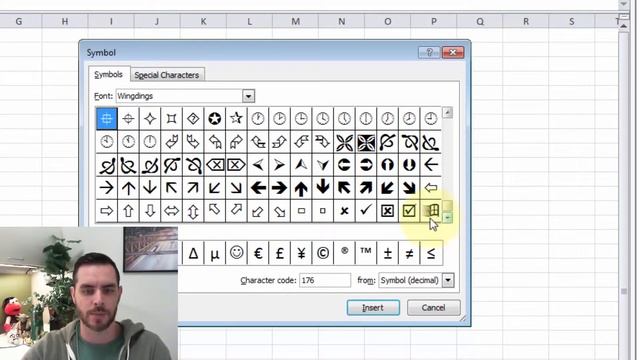Click the Character code field showing 176
The width and height of the screenshot is (640, 360).
click(x=324, y=280)
